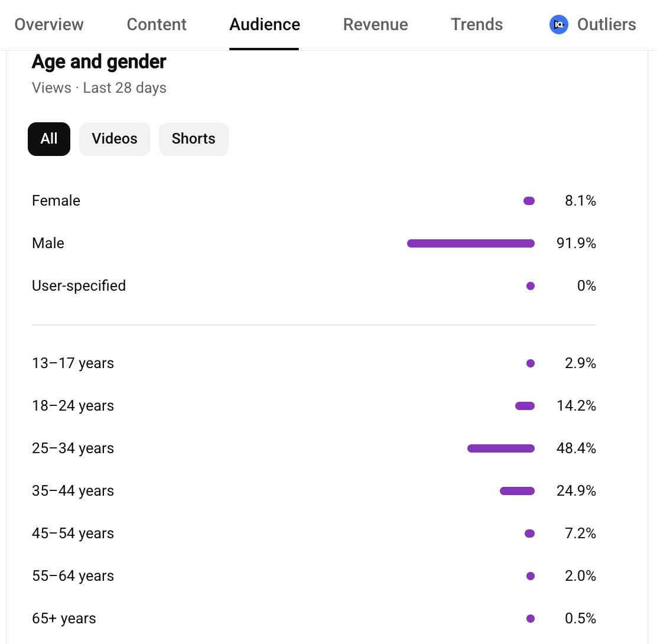Click the Outliers blue circle icon
Image resolution: width=657 pixels, height=644 pixels.
click(558, 25)
